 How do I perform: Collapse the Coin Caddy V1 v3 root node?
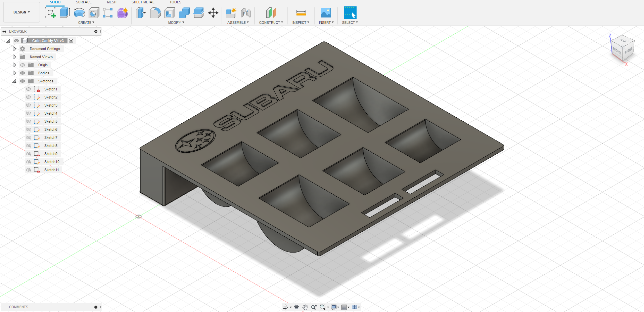point(8,41)
